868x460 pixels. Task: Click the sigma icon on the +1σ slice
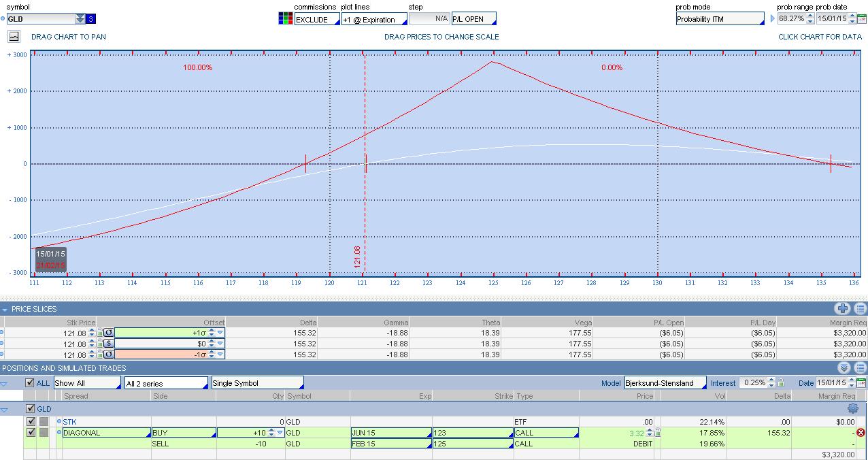click(x=108, y=333)
